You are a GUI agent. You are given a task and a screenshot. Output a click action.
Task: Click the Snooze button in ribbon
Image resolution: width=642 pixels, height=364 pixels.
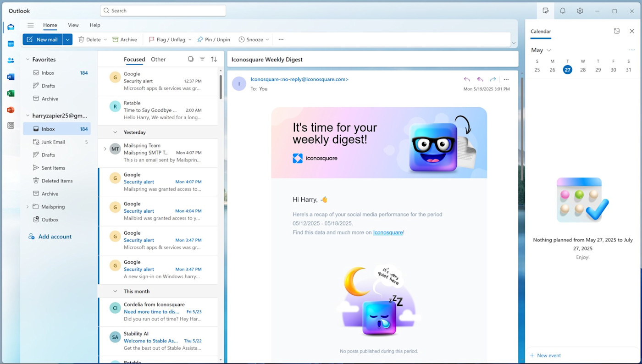pyautogui.click(x=251, y=39)
